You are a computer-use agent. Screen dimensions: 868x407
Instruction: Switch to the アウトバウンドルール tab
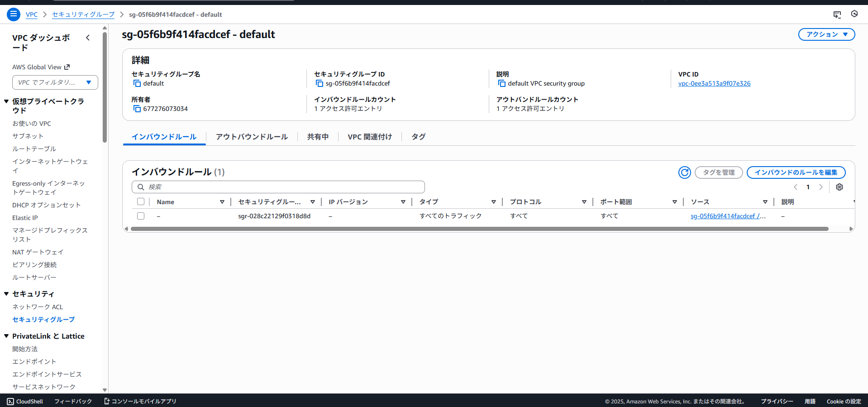coord(252,137)
